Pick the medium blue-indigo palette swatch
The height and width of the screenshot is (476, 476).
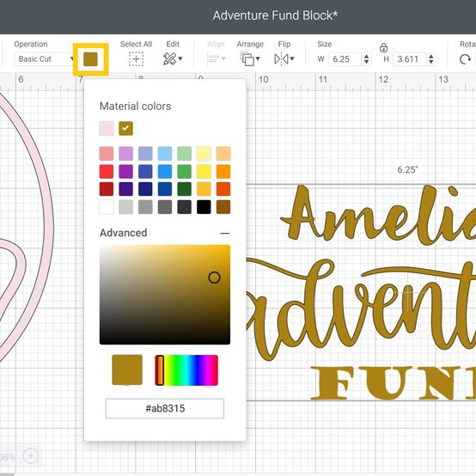tap(145, 172)
